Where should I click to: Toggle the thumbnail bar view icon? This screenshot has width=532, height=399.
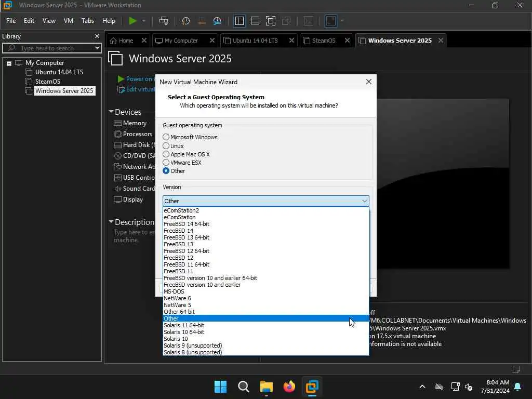pos(255,21)
